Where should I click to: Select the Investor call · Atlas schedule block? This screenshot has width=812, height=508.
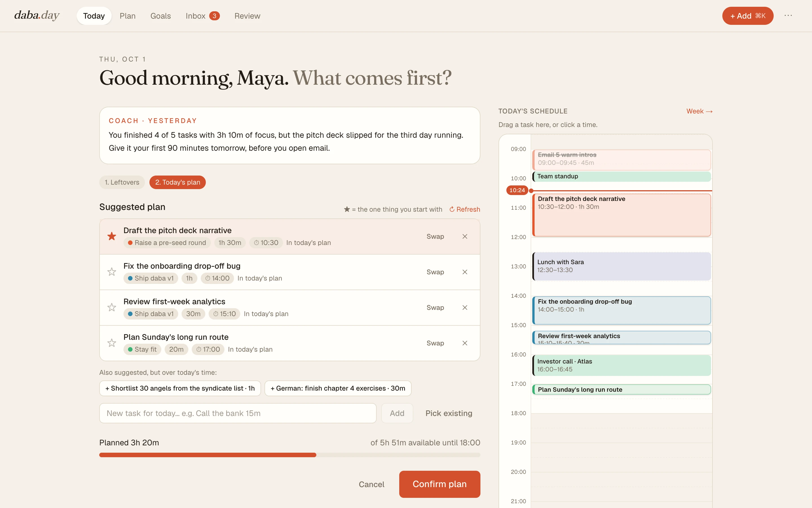pyautogui.click(x=621, y=365)
